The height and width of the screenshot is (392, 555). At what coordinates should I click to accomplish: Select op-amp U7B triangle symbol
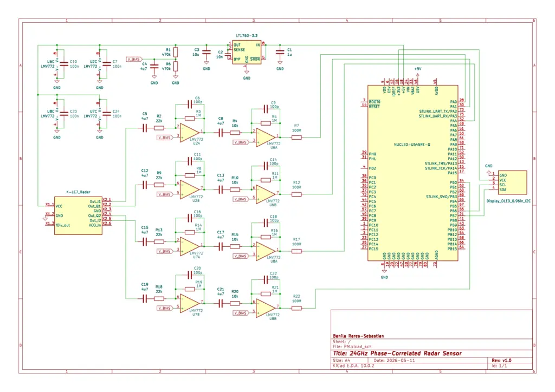189,304
